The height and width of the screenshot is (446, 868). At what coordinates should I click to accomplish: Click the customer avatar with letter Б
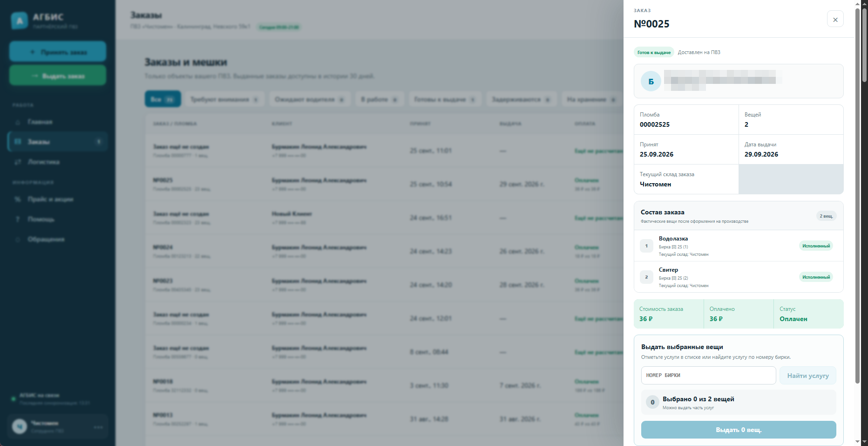[651, 81]
